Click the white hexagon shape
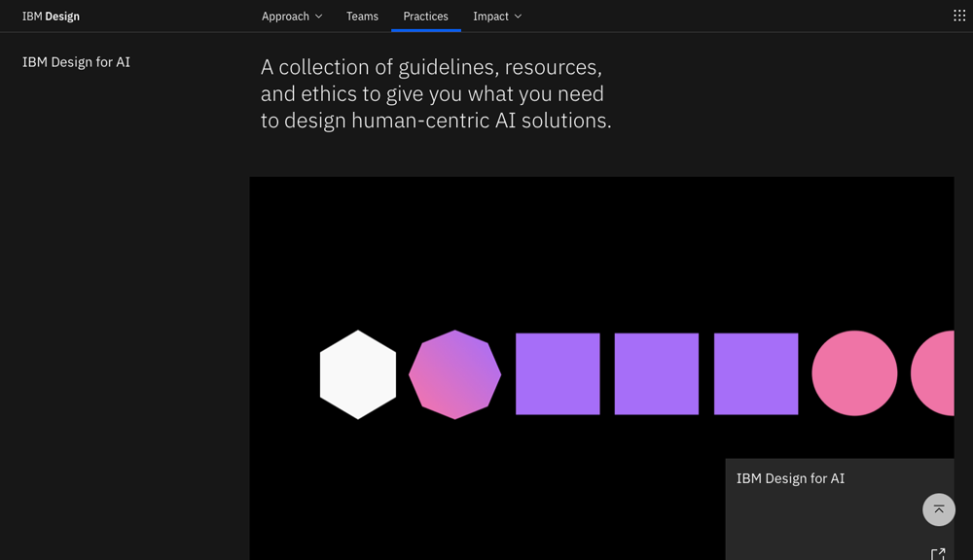 pyautogui.click(x=358, y=374)
